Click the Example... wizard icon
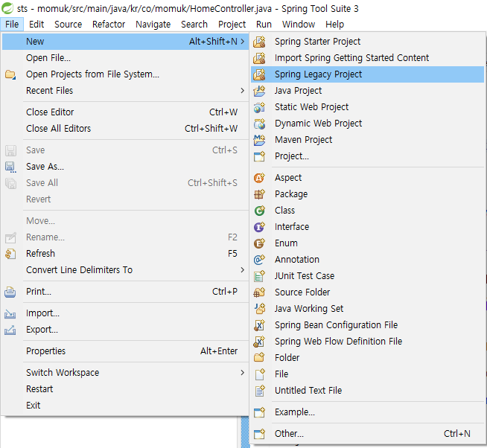The height and width of the screenshot is (448, 487). (259, 412)
